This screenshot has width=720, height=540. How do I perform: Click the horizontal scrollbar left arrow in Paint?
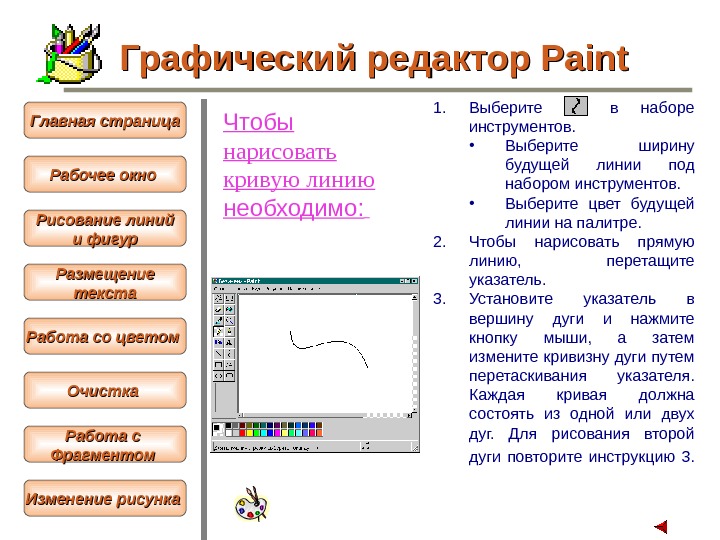(240, 415)
